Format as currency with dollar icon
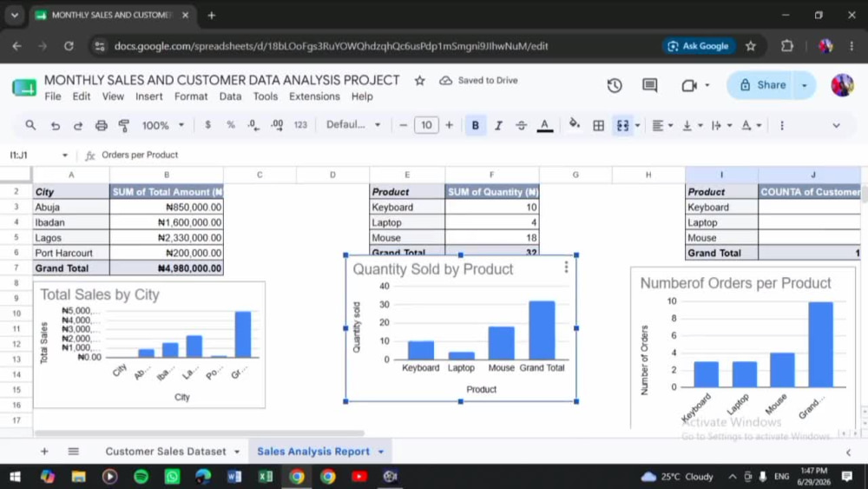Viewport: 868px width, 489px height. (x=207, y=125)
